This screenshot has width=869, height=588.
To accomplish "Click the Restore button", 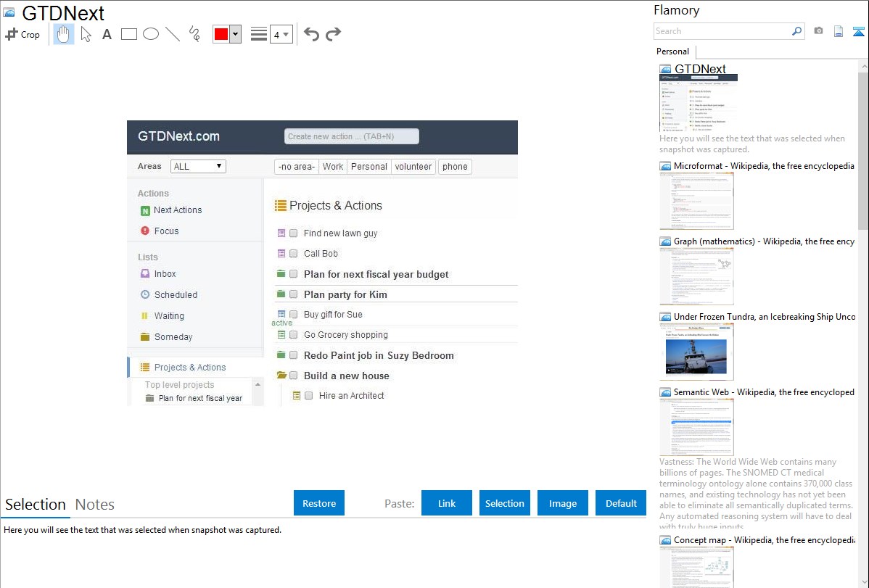I will point(319,503).
